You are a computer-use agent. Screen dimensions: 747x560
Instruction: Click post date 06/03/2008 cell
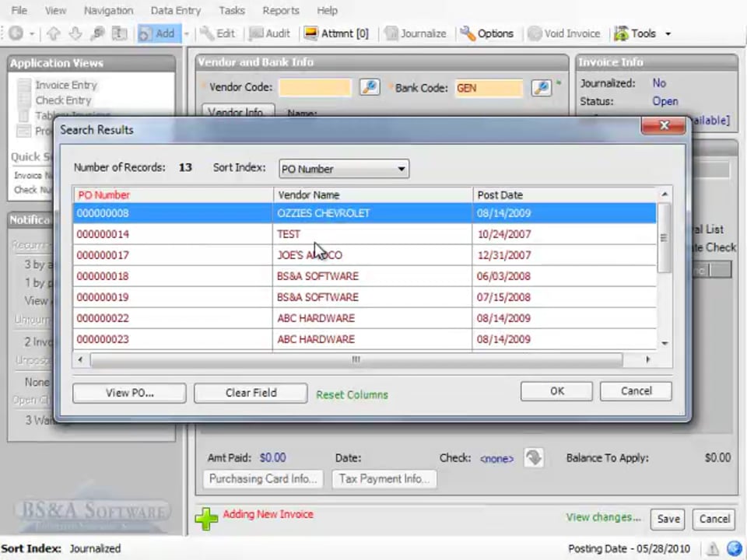565,276
